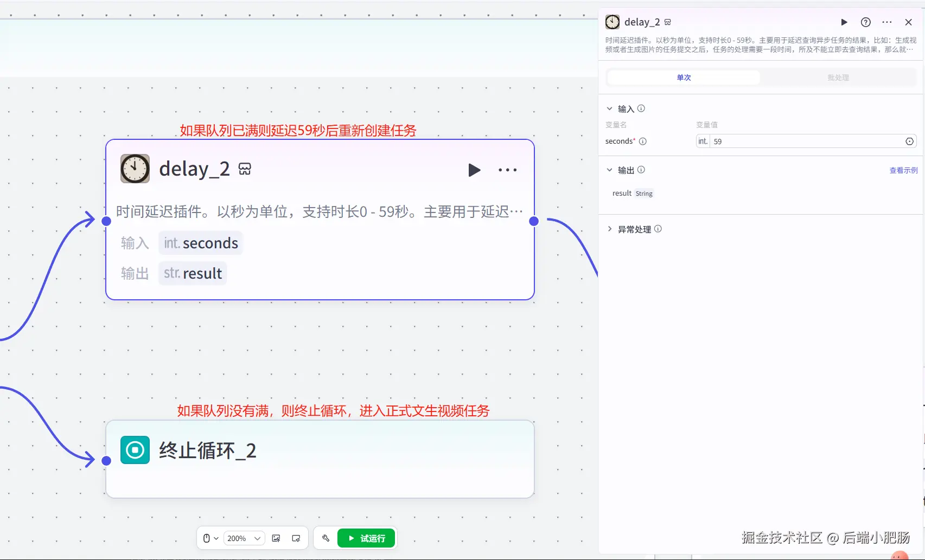Open the more options menu in the panel header

887,22
